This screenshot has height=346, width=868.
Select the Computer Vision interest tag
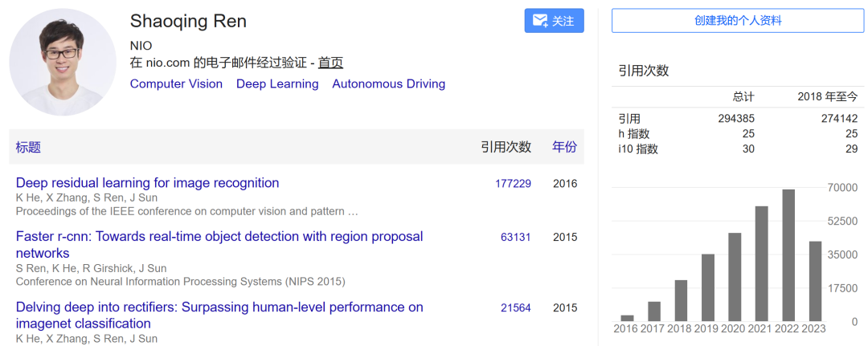(x=176, y=84)
